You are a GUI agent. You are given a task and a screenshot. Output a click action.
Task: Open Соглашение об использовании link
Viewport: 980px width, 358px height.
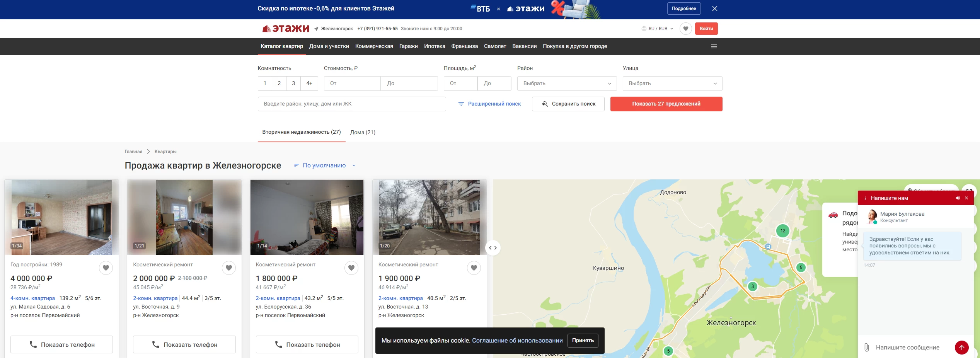pos(517,341)
